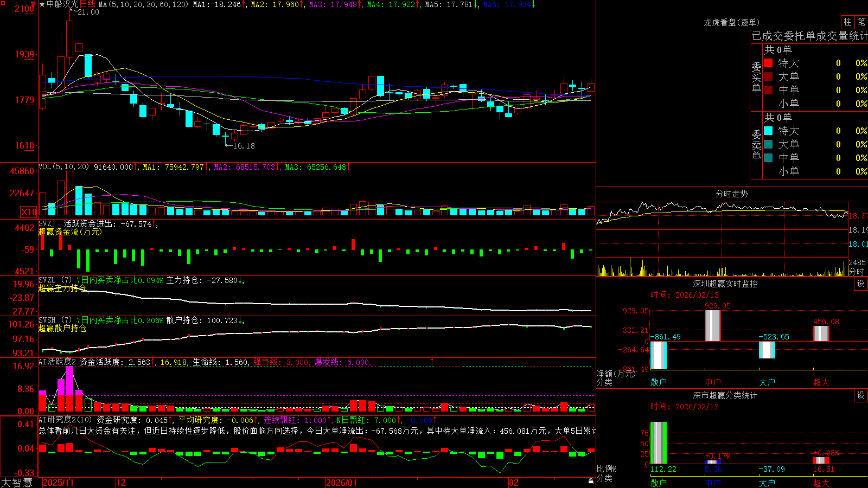Click the dark red 中单 swatch under 委买单

click(x=768, y=90)
